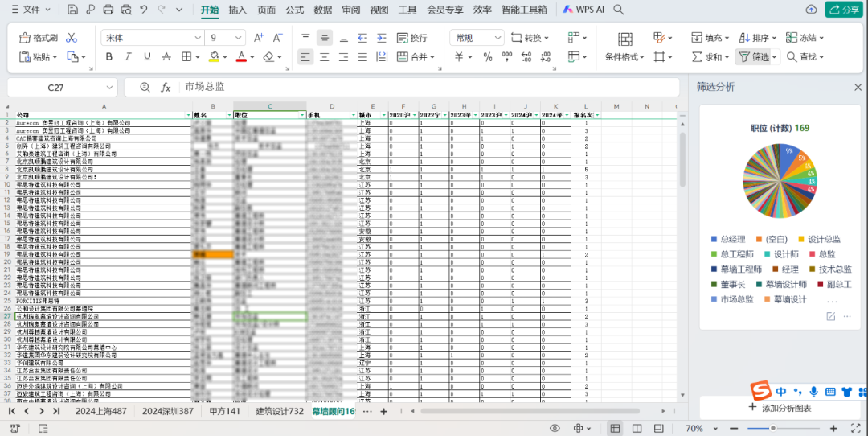Image resolution: width=868 pixels, height=436 pixels.
Task: Open the filter arrow on 城市 column header
Action: tap(383, 115)
